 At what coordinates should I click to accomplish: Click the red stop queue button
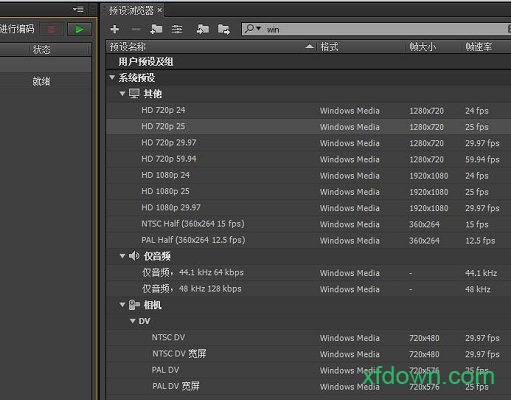point(52,29)
